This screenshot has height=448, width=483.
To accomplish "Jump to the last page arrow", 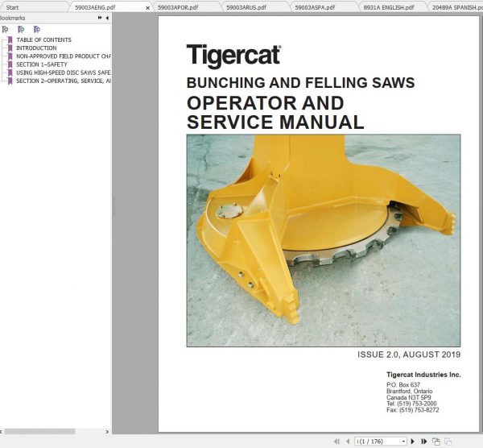I will click(x=424, y=442).
